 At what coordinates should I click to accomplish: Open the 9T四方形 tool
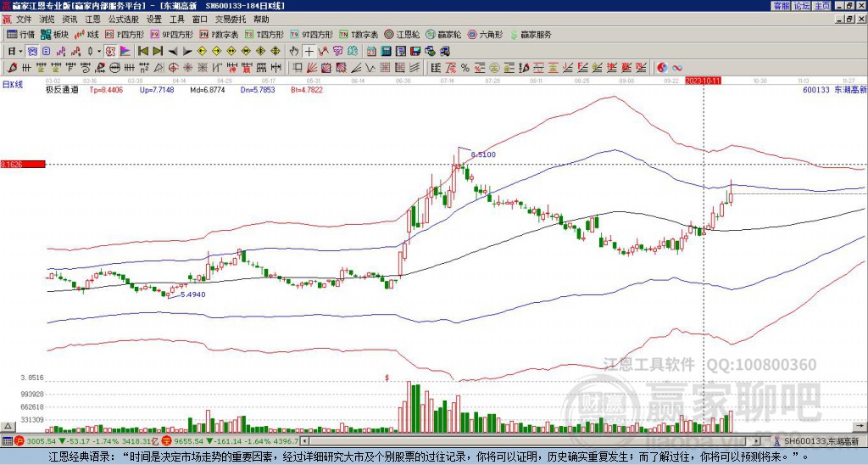pyautogui.click(x=312, y=34)
